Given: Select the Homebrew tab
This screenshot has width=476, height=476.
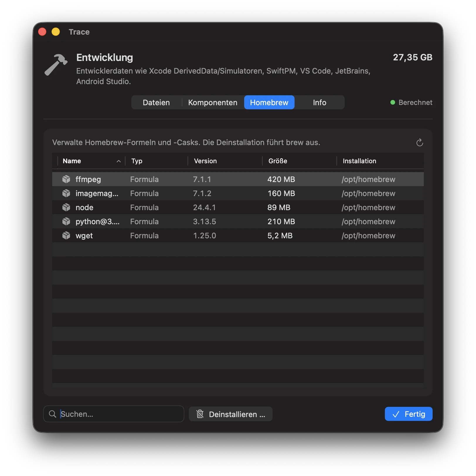Looking at the screenshot, I should [x=269, y=102].
